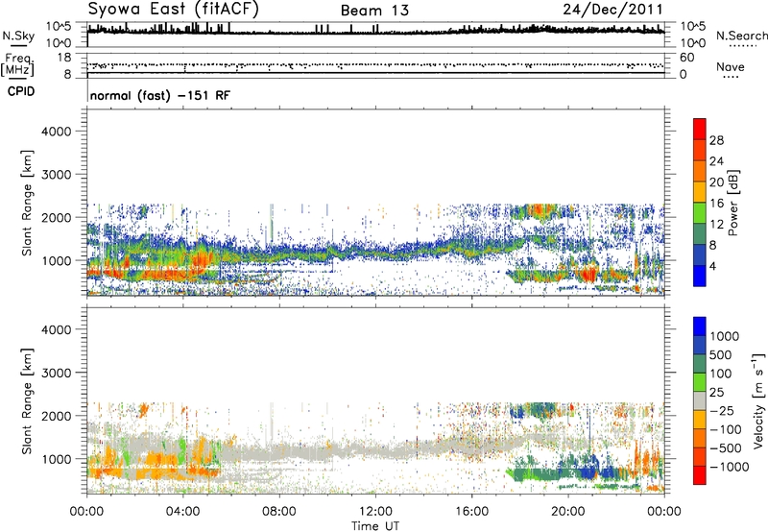Click the '28' tick on power colorbar

(716, 140)
